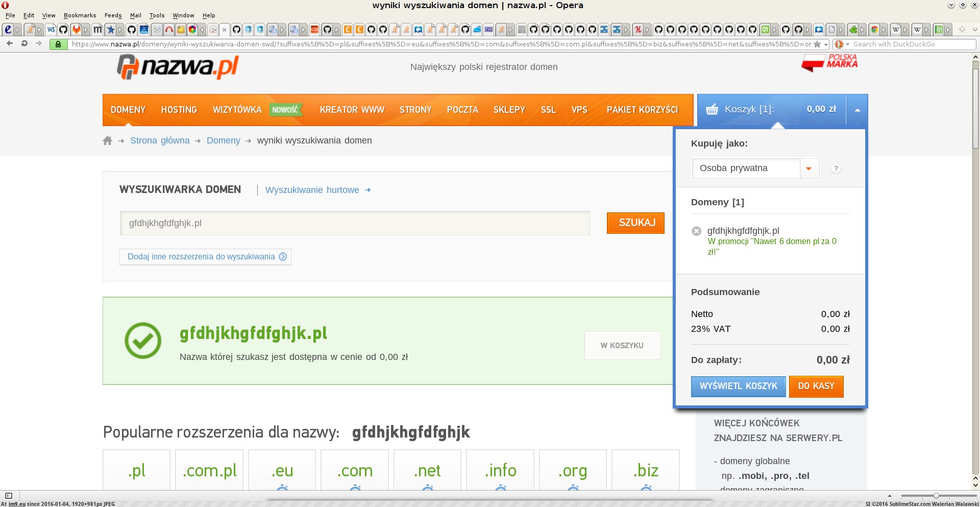Open the tab list dropdown arrow

click(x=974, y=30)
